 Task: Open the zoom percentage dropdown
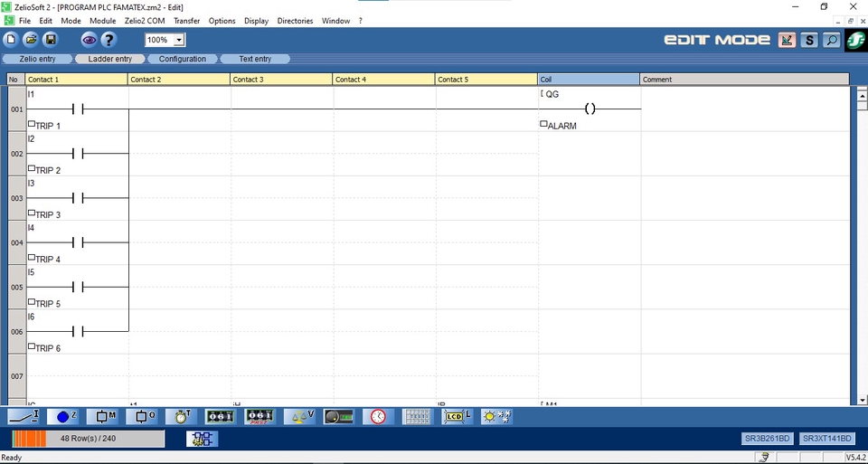point(179,40)
